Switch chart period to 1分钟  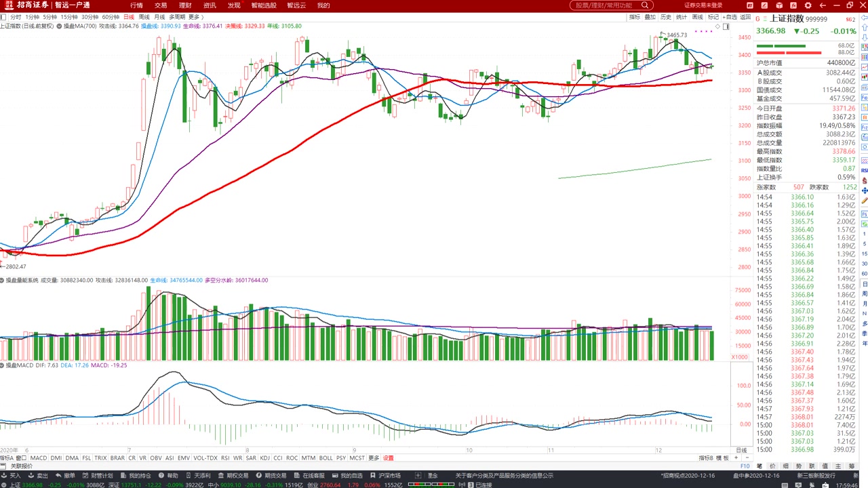pyautogui.click(x=32, y=16)
